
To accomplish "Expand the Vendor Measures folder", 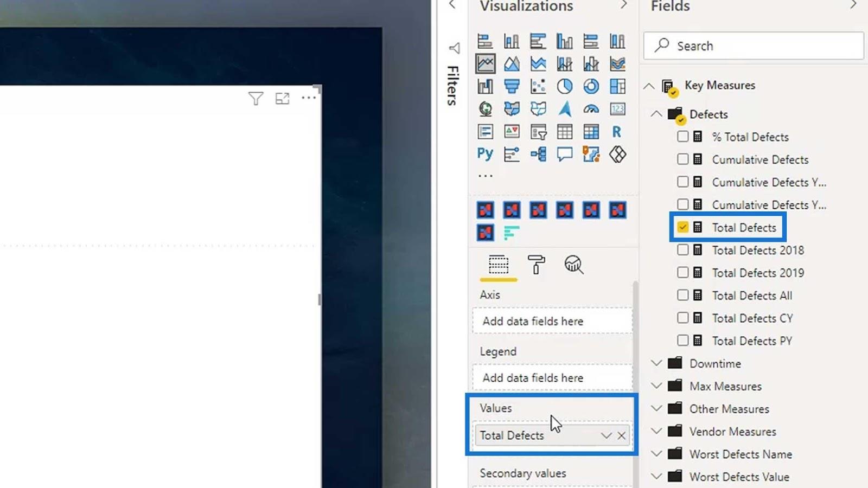I will [x=656, y=431].
